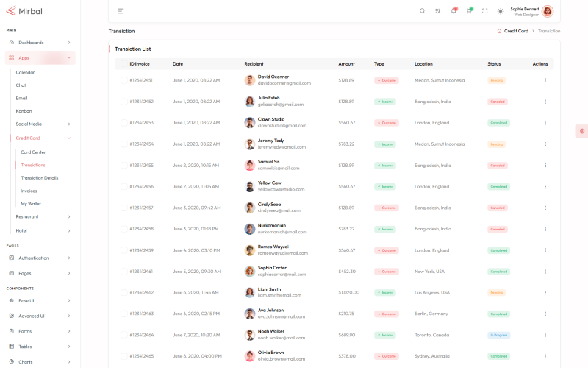
Task: Click the Credit Card breadcrumb link
Action: (x=515, y=31)
